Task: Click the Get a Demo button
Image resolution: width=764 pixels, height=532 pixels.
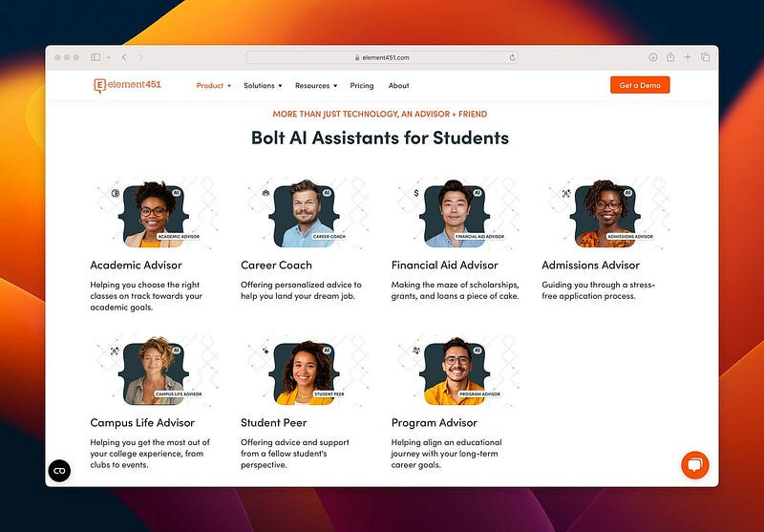Action: (x=640, y=85)
